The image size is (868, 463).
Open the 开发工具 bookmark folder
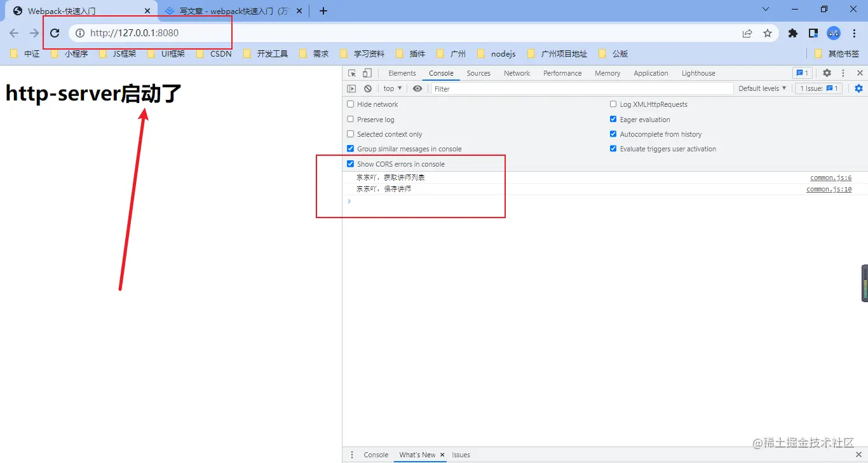[266, 54]
